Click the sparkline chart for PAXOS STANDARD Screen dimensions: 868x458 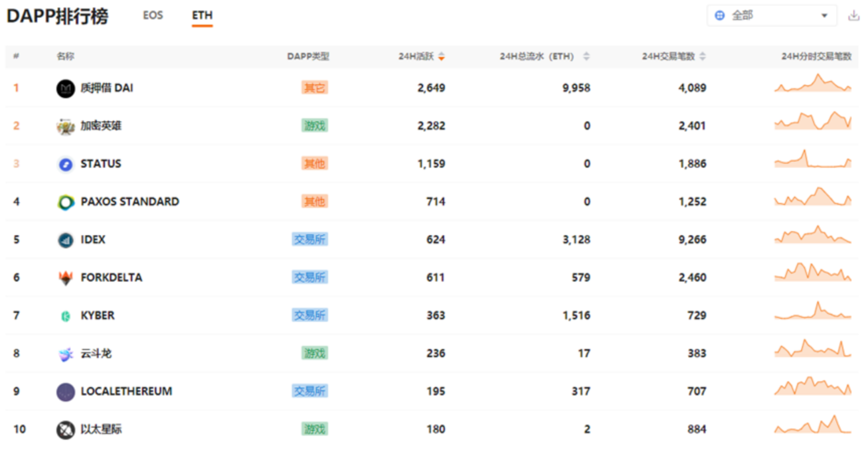pyautogui.click(x=812, y=196)
